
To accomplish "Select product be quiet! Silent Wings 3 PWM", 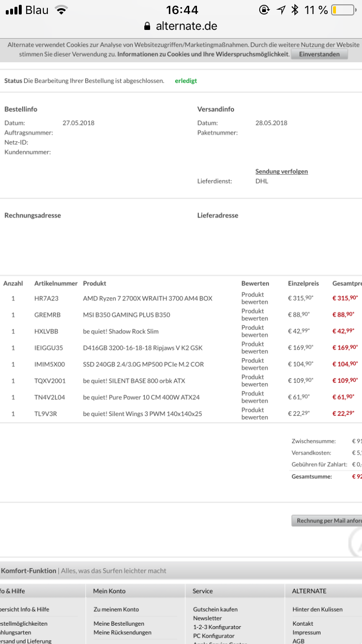I will point(142,413).
